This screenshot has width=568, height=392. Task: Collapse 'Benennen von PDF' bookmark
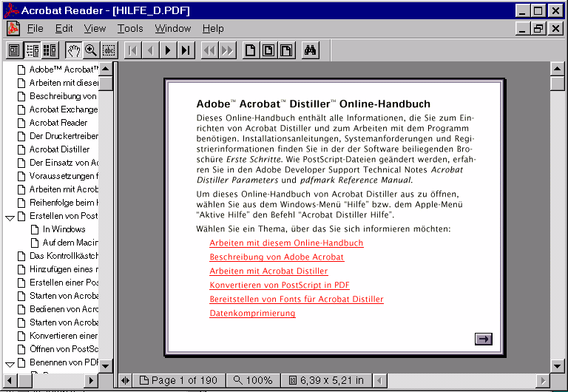(x=10, y=363)
